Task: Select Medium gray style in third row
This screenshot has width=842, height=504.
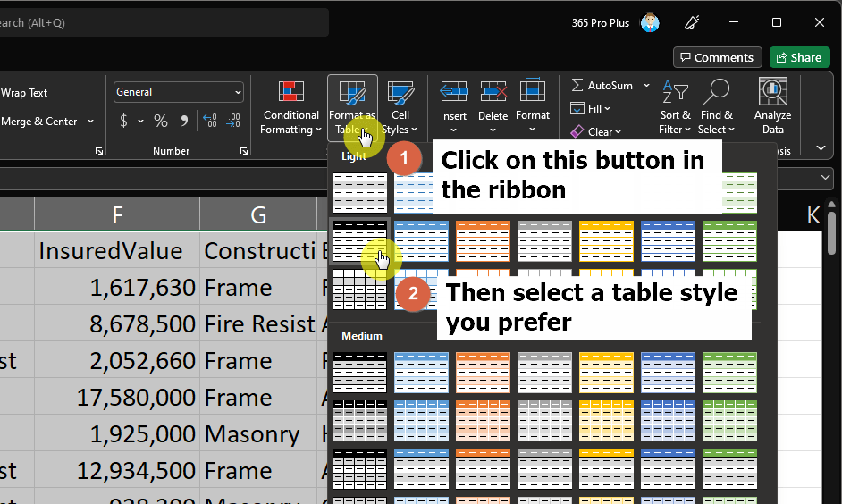Action: tap(544, 469)
